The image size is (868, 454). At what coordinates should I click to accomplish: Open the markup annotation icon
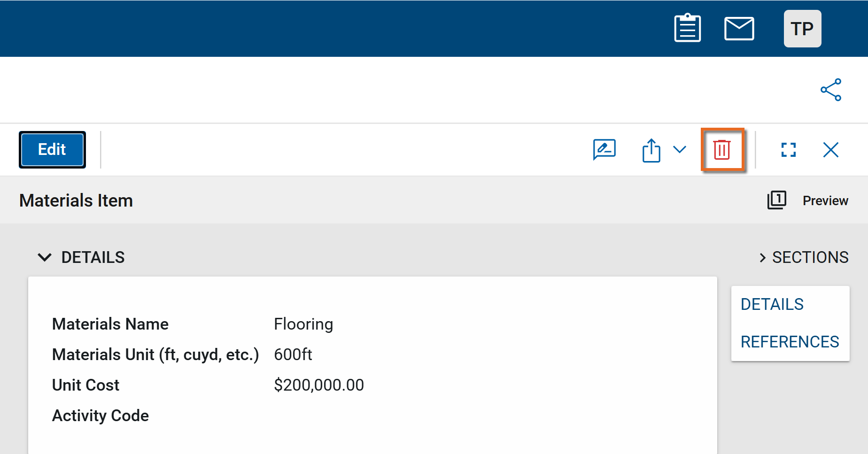pyautogui.click(x=604, y=150)
